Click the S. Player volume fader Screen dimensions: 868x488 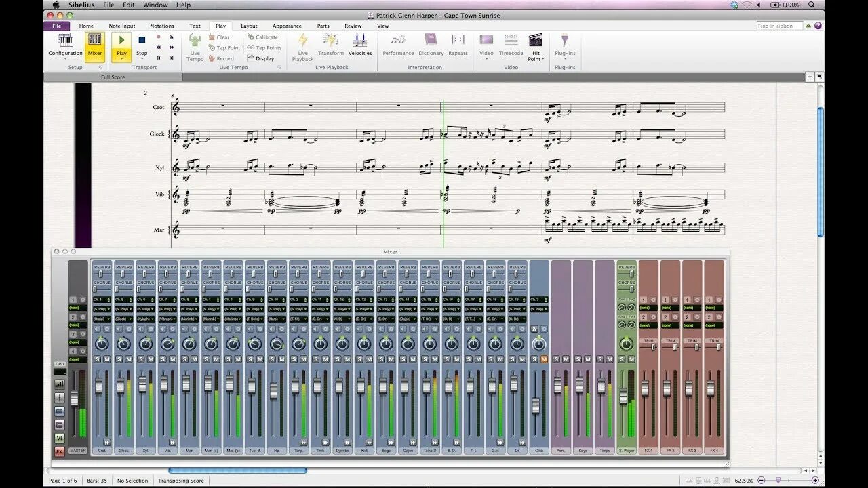[623, 396]
